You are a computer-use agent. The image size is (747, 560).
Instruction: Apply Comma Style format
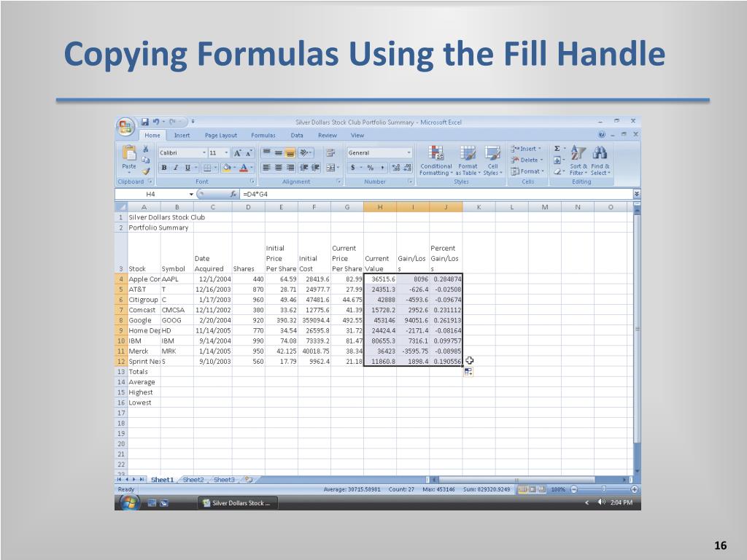pyautogui.click(x=382, y=168)
